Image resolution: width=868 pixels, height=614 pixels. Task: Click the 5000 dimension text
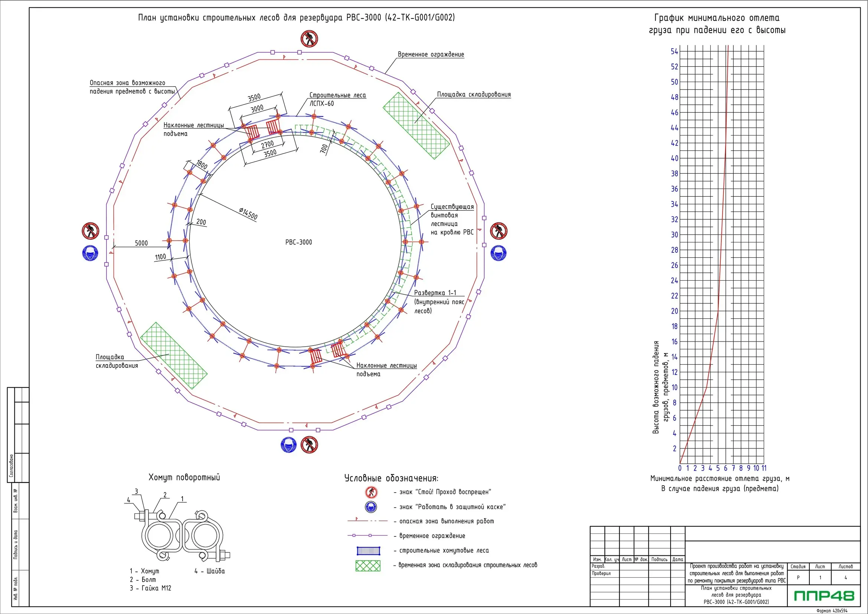point(141,243)
